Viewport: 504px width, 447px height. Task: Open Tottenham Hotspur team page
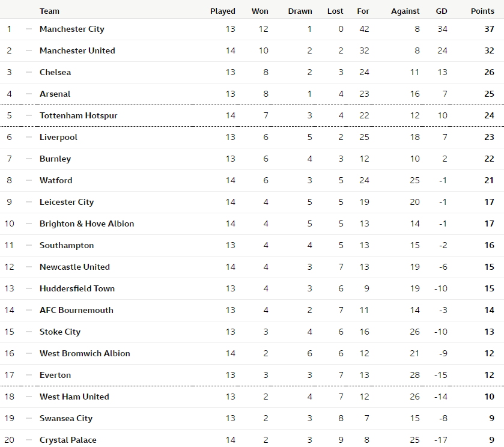tap(78, 115)
